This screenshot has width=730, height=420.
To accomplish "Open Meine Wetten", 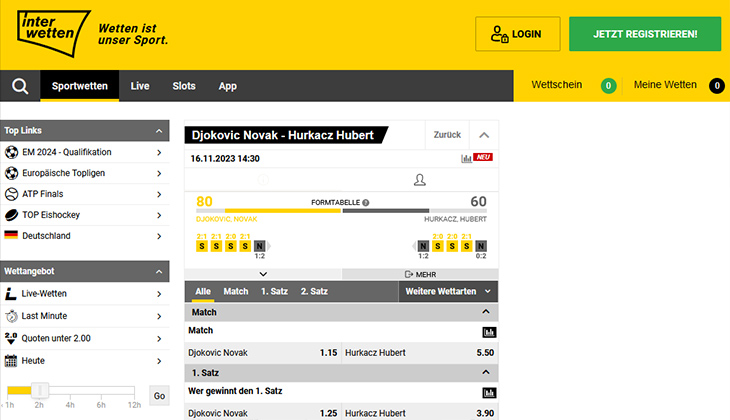I will click(x=665, y=85).
